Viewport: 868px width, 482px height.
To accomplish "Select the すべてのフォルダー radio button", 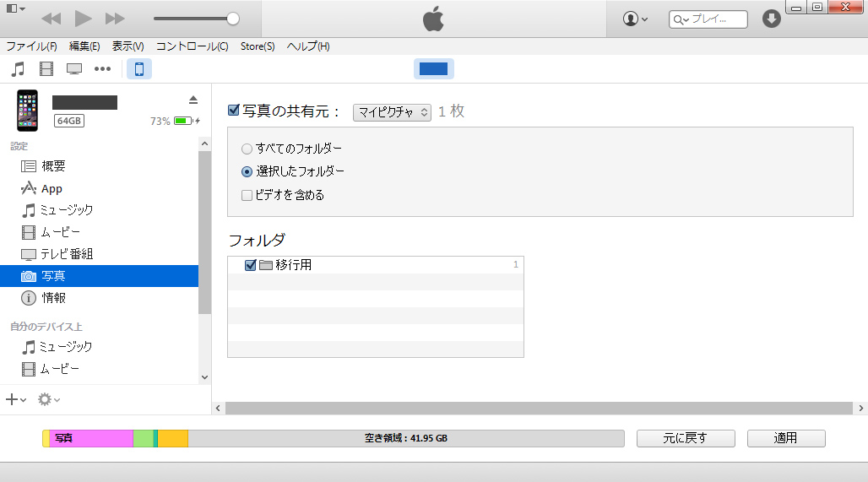I will click(247, 149).
